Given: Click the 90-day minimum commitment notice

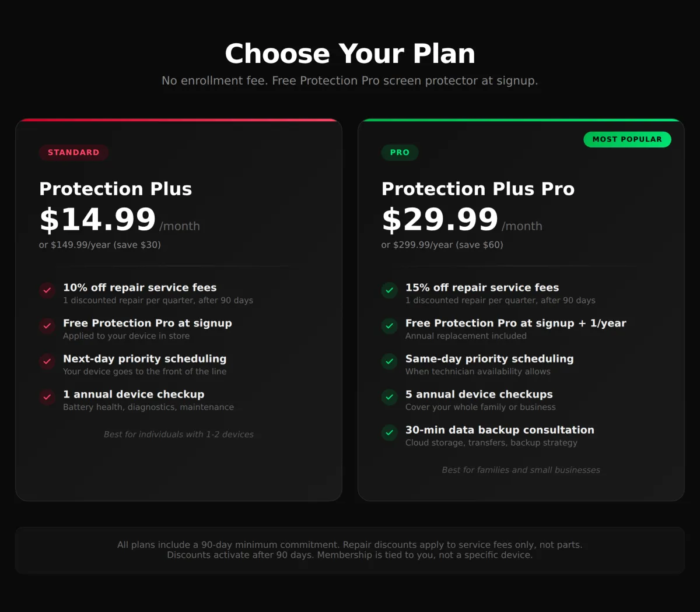Looking at the screenshot, I should pos(350,550).
